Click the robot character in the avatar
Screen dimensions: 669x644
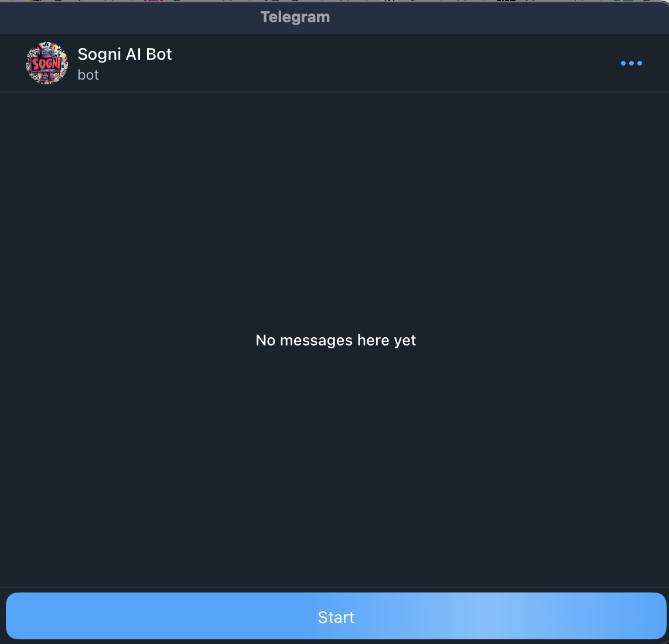47,52
